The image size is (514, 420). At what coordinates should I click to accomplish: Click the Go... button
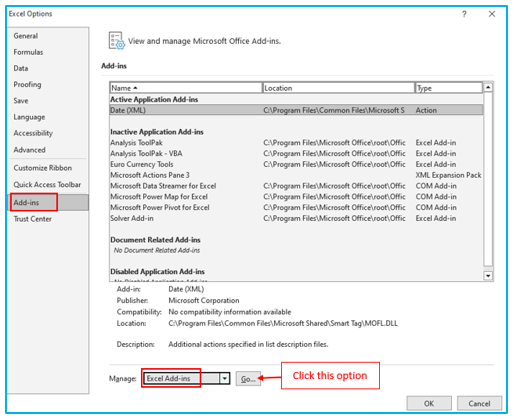click(x=248, y=379)
